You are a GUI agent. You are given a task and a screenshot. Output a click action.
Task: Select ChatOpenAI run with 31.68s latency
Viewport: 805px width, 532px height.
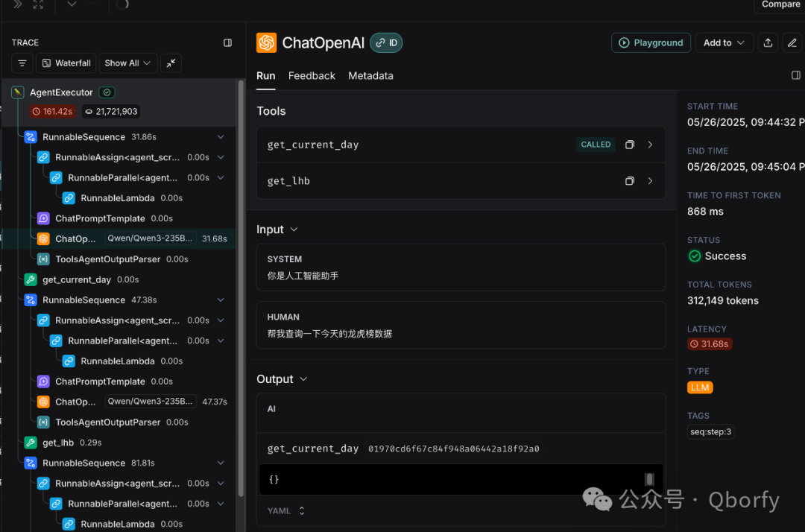[x=119, y=238]
